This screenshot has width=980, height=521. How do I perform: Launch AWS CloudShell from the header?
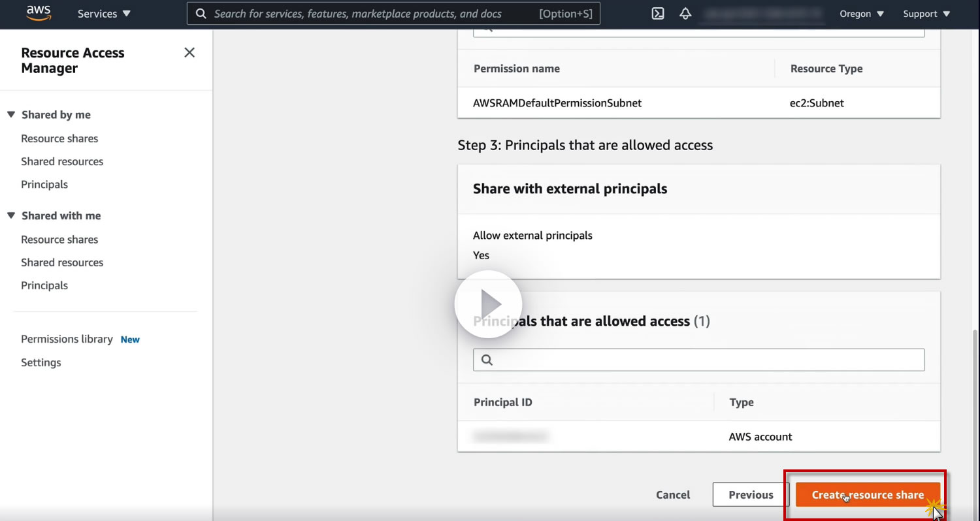(658, 14)
